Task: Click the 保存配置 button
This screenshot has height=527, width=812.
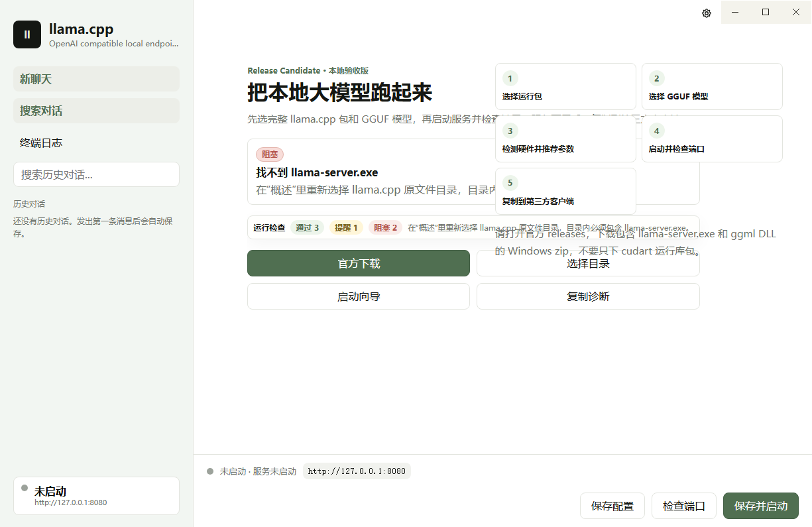Action: [612, 506]
